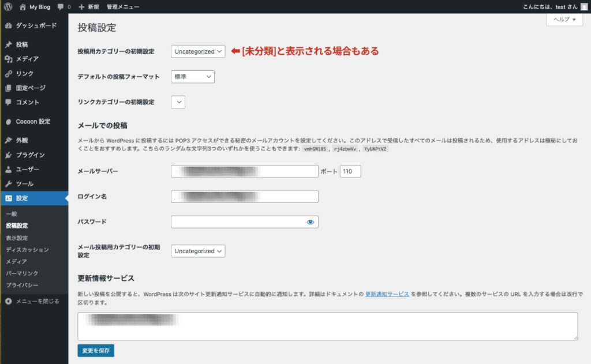The width and height of the screenshot is (591, 364).
Task: Open the ダッシュボード icon
Action: tap(9, 26)
